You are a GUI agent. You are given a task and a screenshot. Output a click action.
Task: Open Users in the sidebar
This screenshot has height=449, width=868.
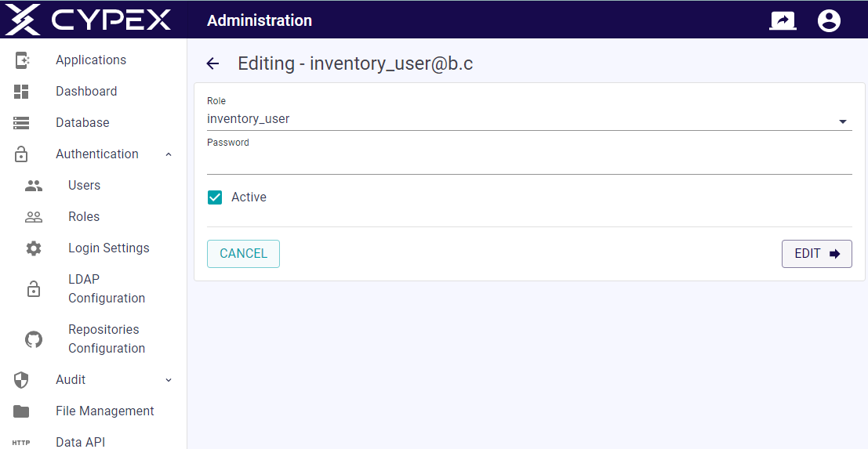[x=84, y=186]
